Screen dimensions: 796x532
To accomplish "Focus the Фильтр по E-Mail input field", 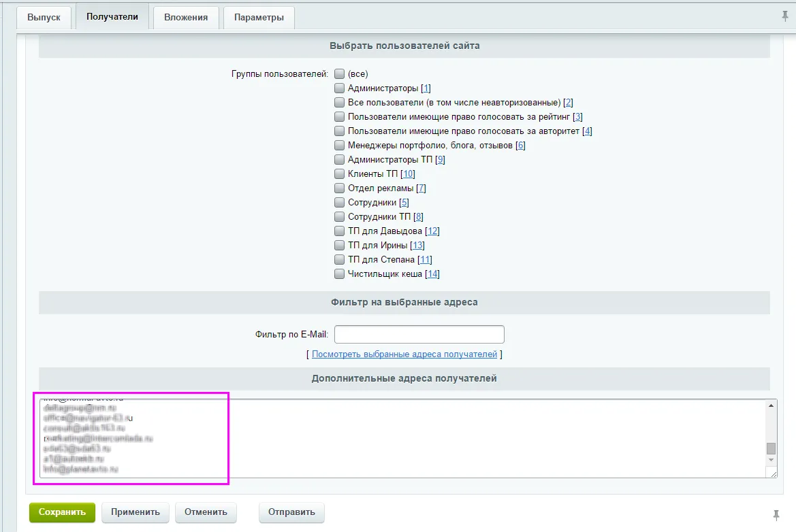I will [419, 335].
